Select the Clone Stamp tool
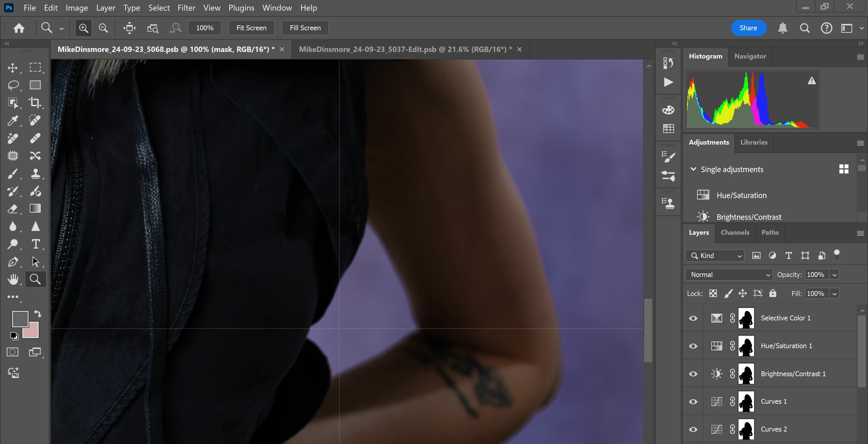Viewport: 868px width, 444px height. coord(35,174)
